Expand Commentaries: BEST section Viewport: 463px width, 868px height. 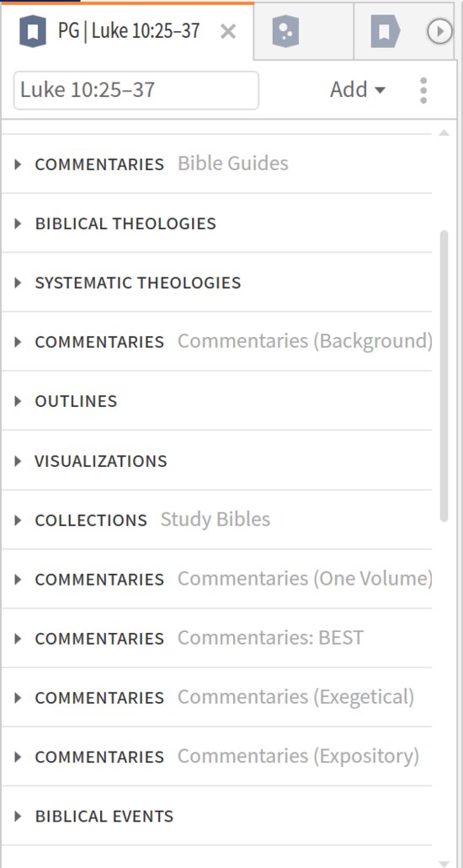pyautogui.click(x=217, y=638)
